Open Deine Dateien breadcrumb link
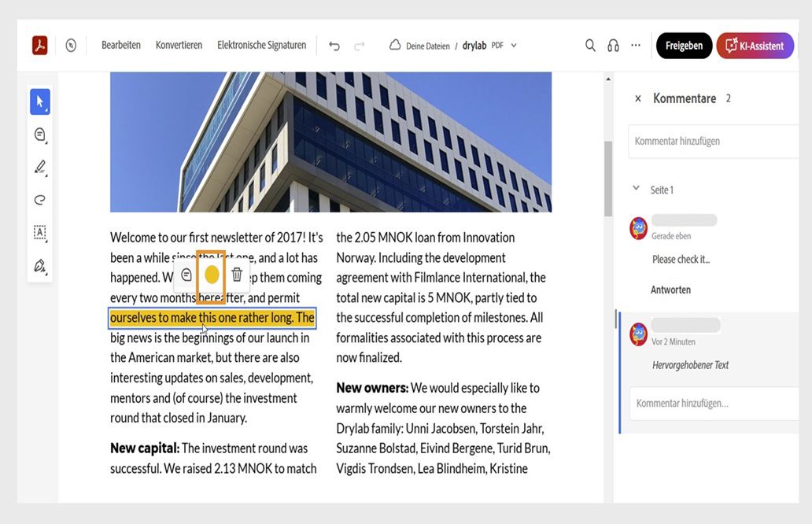The width and height of the screenshot is (812, 524). (x=428, y=46)
